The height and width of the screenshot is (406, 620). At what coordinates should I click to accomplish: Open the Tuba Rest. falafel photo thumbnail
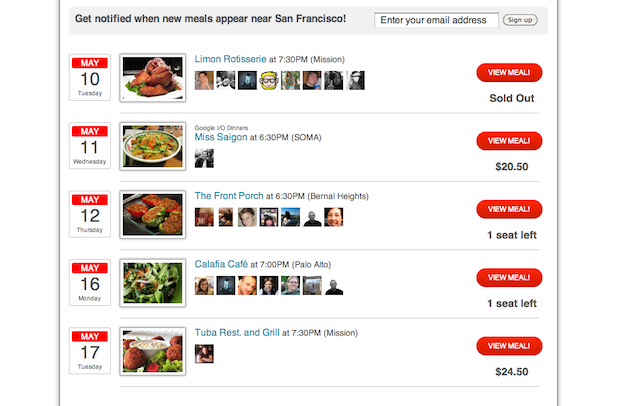(x=153, y=351)
